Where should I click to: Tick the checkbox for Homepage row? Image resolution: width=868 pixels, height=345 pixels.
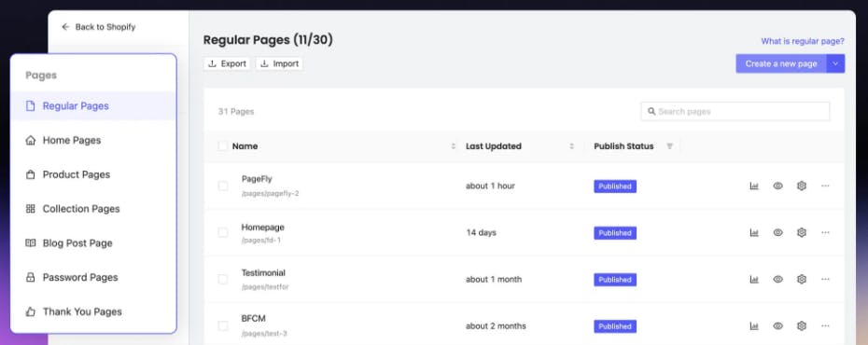click(222, 233)
